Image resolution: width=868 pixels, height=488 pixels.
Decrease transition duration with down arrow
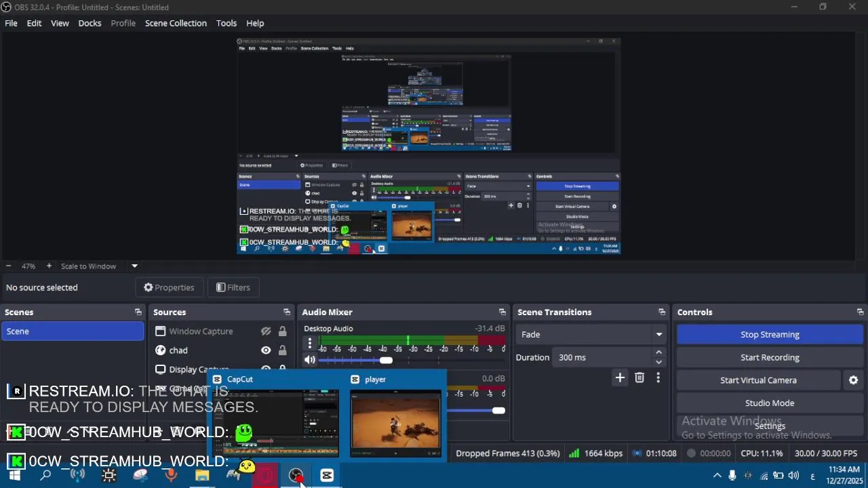(x=658, y=362)
